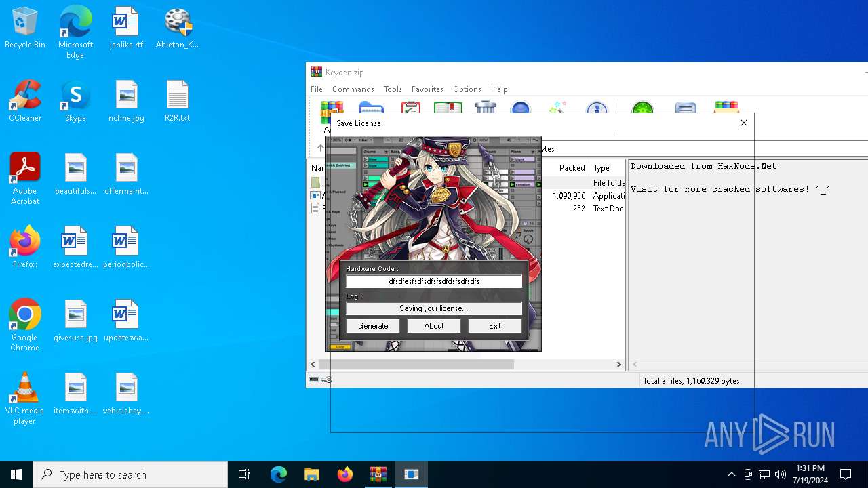Click the key icon in WinRAR status bar

326,380
